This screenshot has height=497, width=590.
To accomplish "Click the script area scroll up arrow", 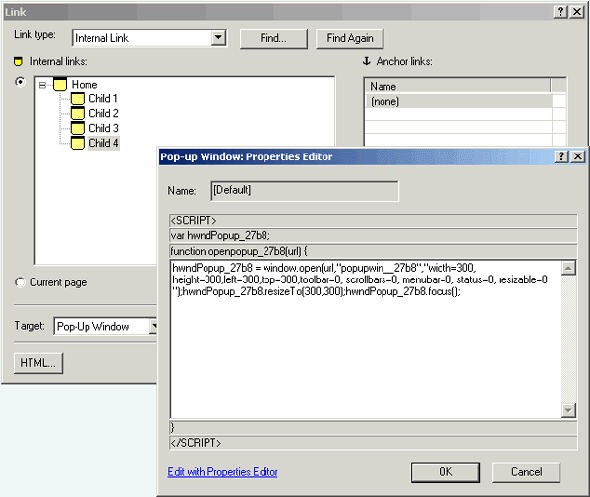I will 568,268.
